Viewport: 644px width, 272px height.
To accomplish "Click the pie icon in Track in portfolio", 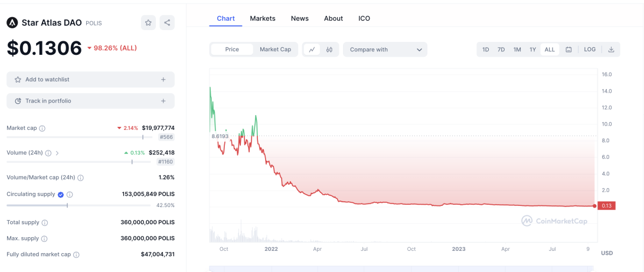I will [18, 101].
